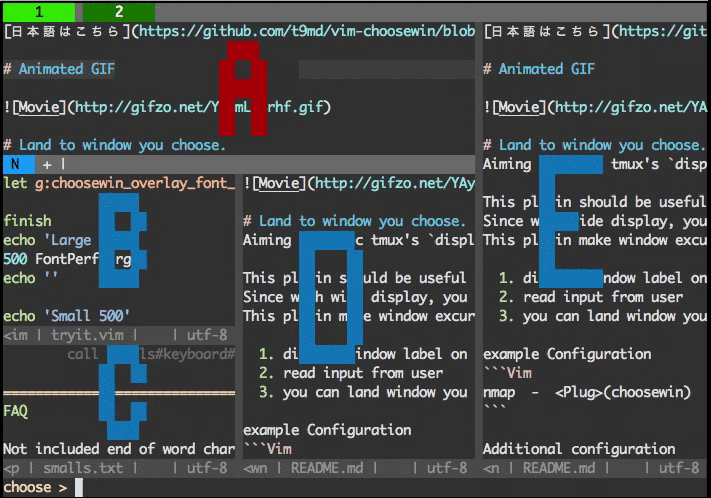Click the 'FAQ' heading in smalls.txt
711x498 pixels.
pos(16,411)
